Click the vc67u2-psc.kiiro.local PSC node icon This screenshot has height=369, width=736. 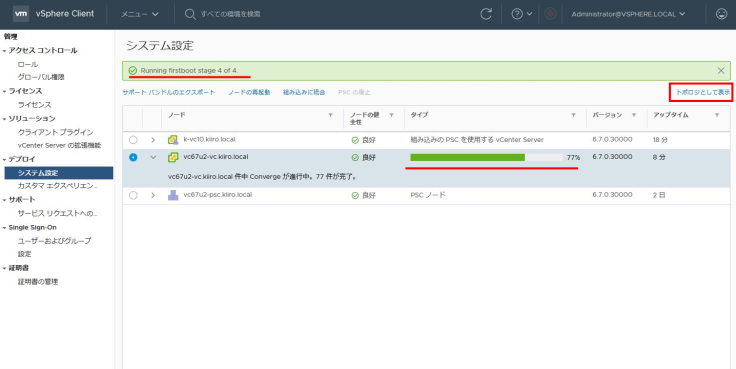[173, 195]
